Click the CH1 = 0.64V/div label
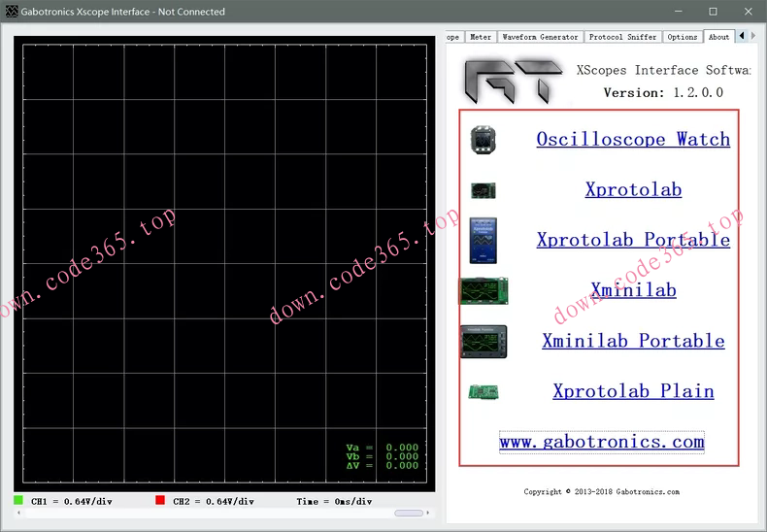Image resolution: width=767 pixels, height=532 pixels. pyautogui.click(x=72, y=501)
